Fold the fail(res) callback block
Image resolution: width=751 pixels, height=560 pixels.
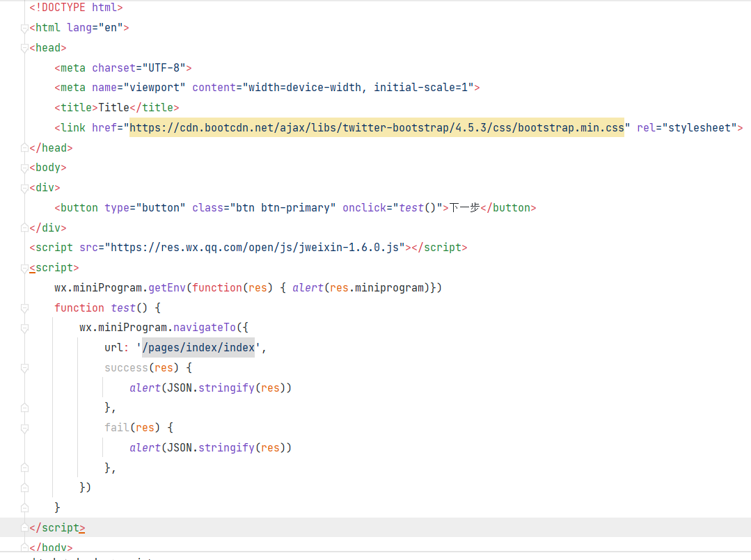point(24,428)
